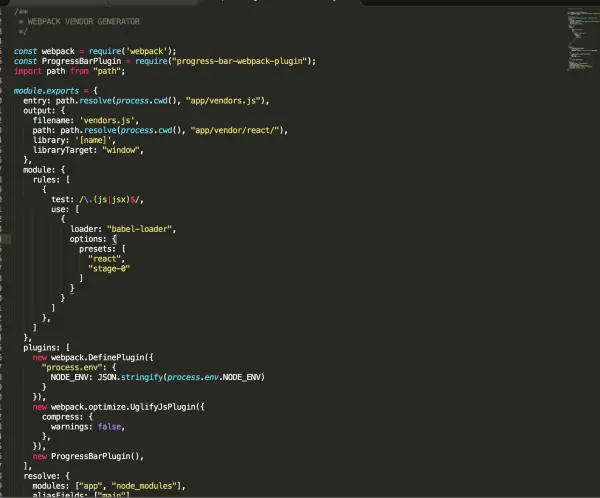Click the "path" string in import line
Viewport: 600px width, 498px height.
(x=106, y=71)
